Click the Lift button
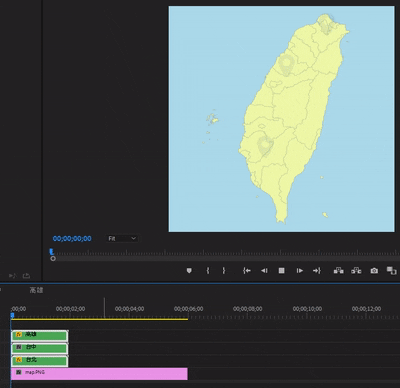The image size is (400, 388). point(339,271)
